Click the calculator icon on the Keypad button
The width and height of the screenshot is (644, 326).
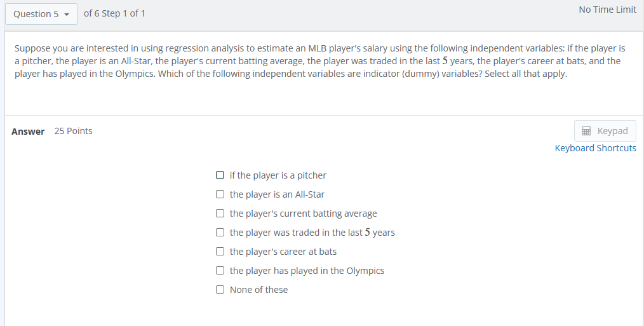pyautogui.click(x=586, y=131)
